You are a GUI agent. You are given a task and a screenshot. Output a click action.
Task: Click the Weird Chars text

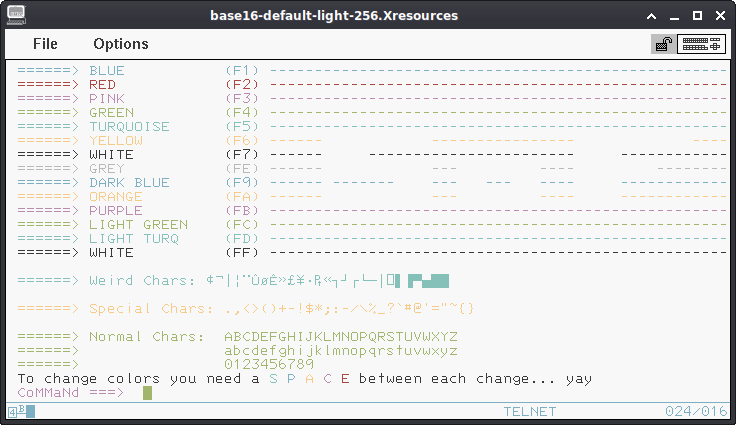coord(142,280)
